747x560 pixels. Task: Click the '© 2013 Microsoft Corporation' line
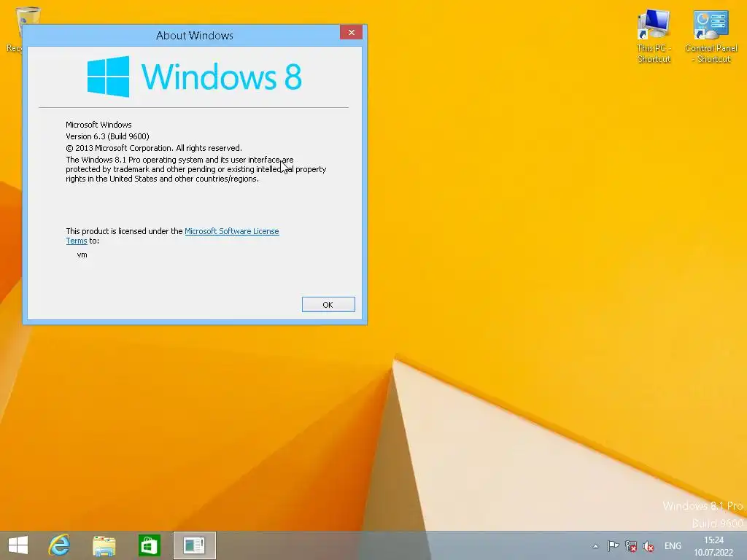(154, 148)
